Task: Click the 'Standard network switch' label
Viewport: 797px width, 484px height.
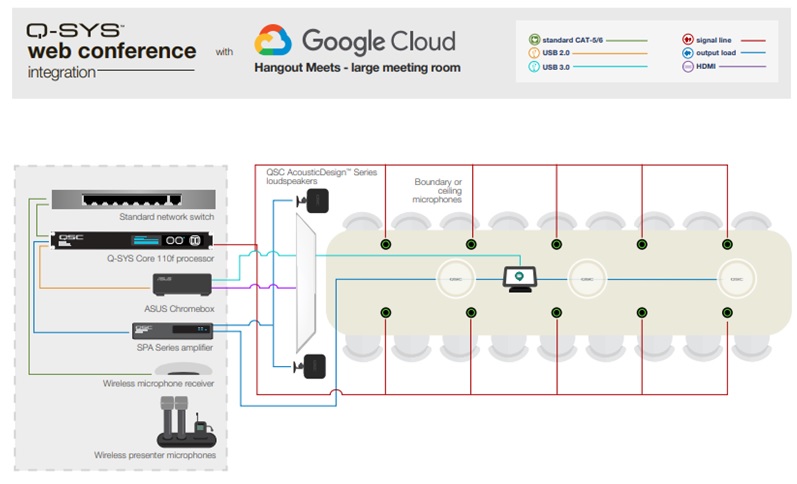Action: [167, 217]
